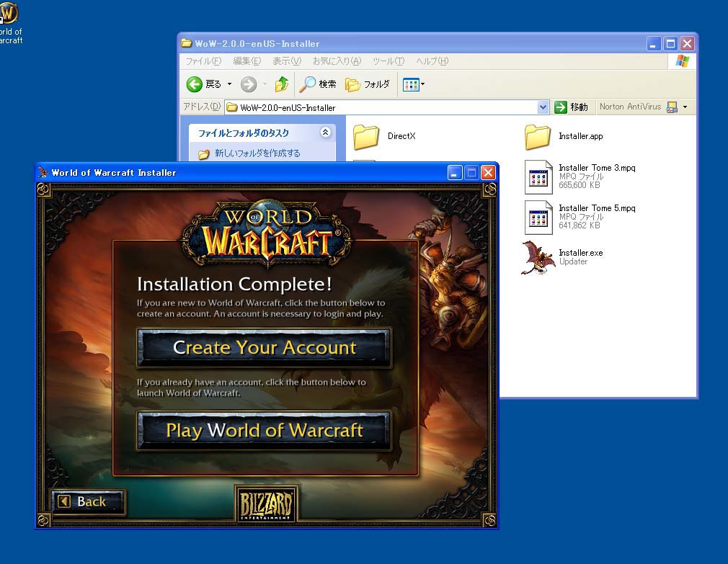Click 'Installation Complete!' heading
The width and height of the screenshot is (728, 564).
234,284
